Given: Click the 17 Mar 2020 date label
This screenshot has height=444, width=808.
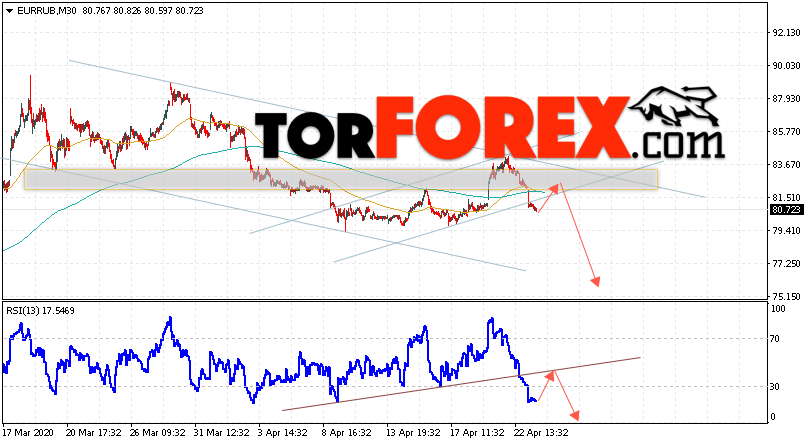Looking at the screenshot, I should (27, 433).
